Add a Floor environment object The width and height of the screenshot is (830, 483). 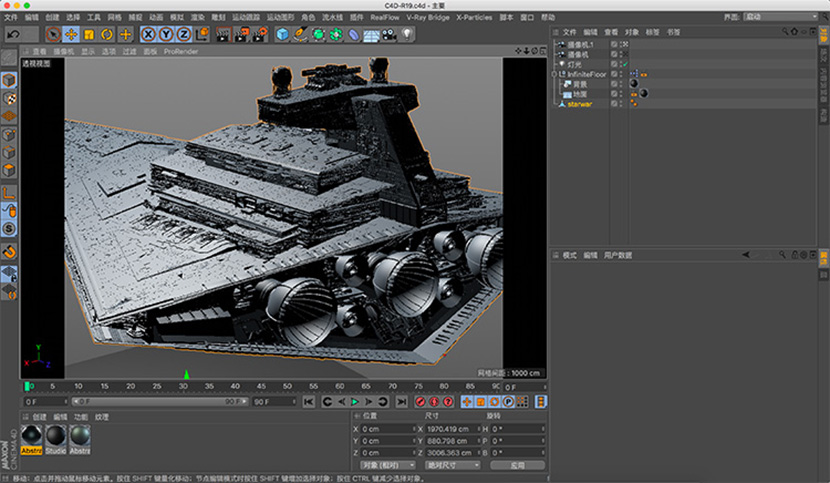click(371, 35)
